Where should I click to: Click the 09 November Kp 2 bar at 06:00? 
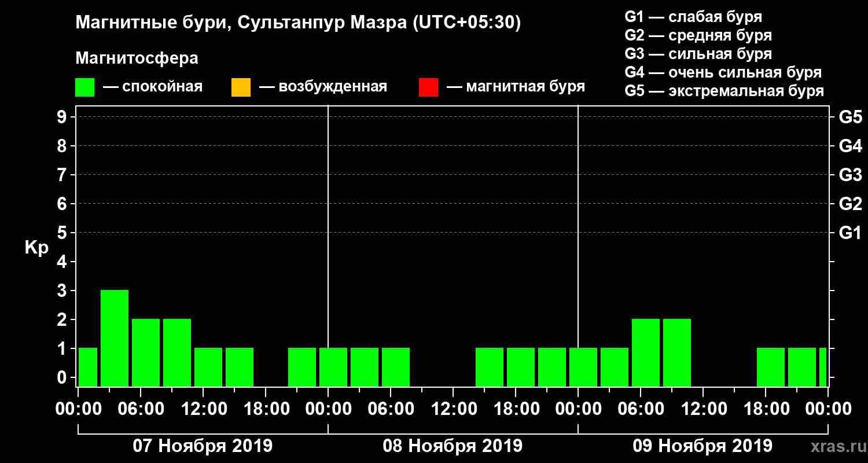pos(646,352)
